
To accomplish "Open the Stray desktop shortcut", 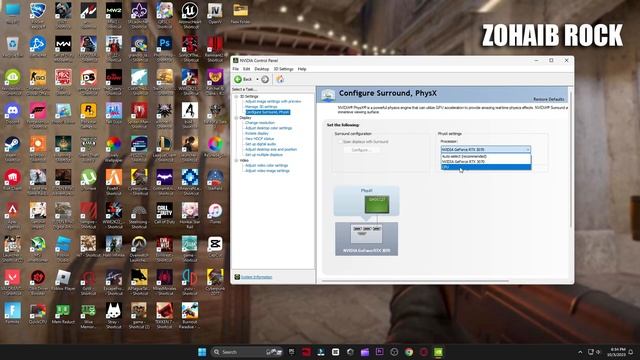I will pos(113,314).
